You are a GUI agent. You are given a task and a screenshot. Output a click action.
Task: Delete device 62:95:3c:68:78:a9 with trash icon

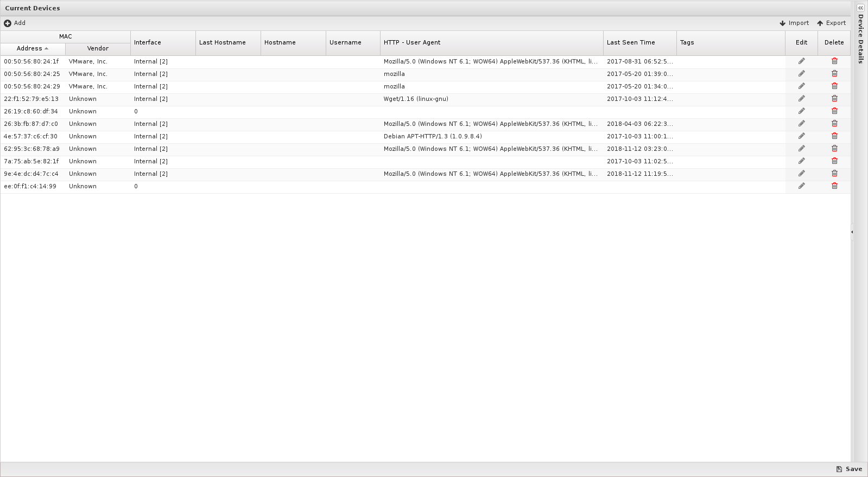point(834,149)
